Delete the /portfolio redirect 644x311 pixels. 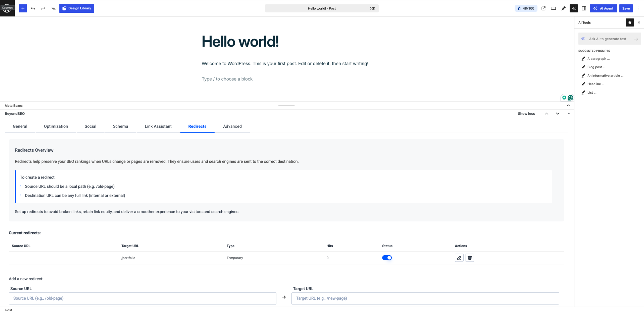[x=470, y=258]
